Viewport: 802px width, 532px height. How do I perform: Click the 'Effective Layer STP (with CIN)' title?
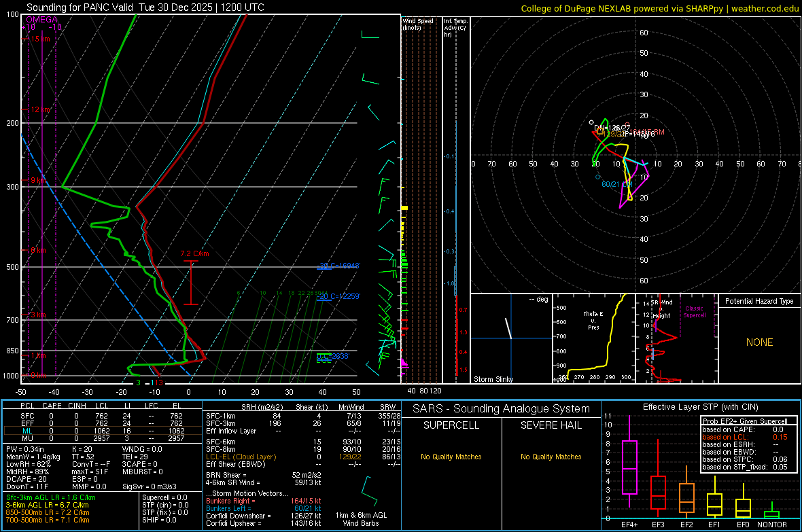(x=700, y=407)
